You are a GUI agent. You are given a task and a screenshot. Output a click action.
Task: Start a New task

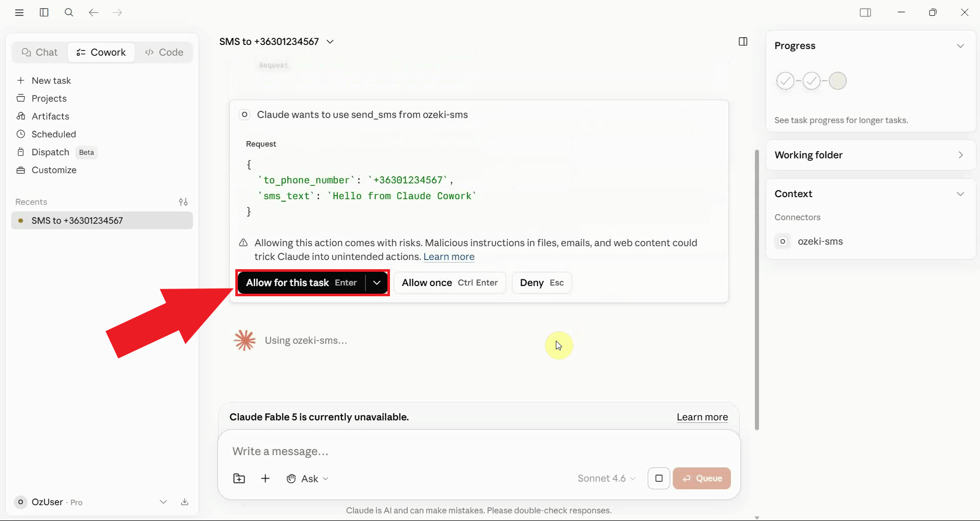tap(102, 81)
